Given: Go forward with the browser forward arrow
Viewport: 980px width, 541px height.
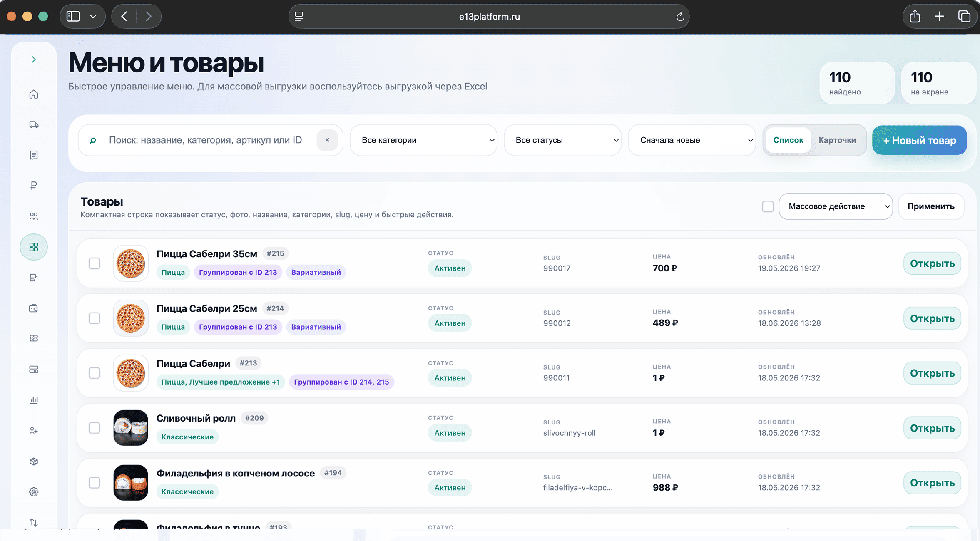Looking at the screenshot, I should [x=148, y=16].
